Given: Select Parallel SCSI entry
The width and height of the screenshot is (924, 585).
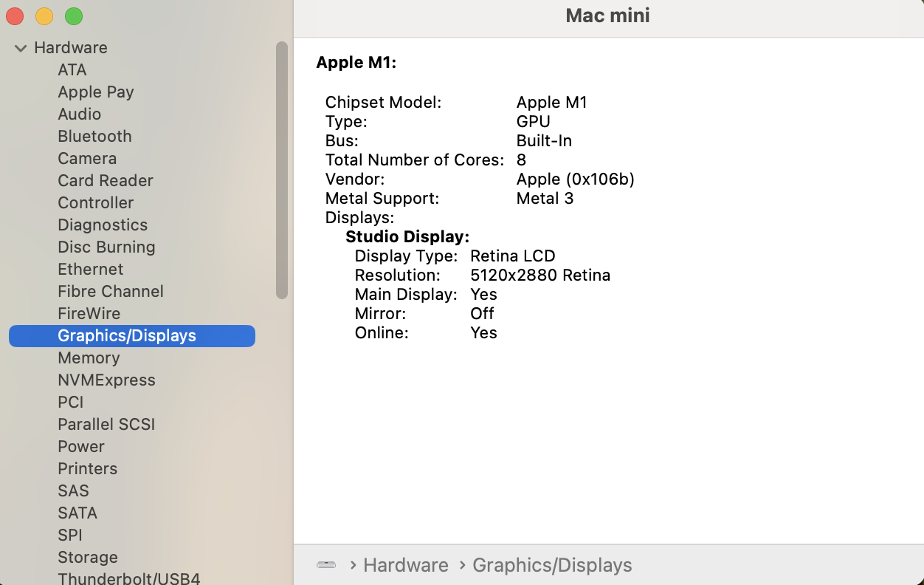Looking at the screenshot, I should (106, 424).
